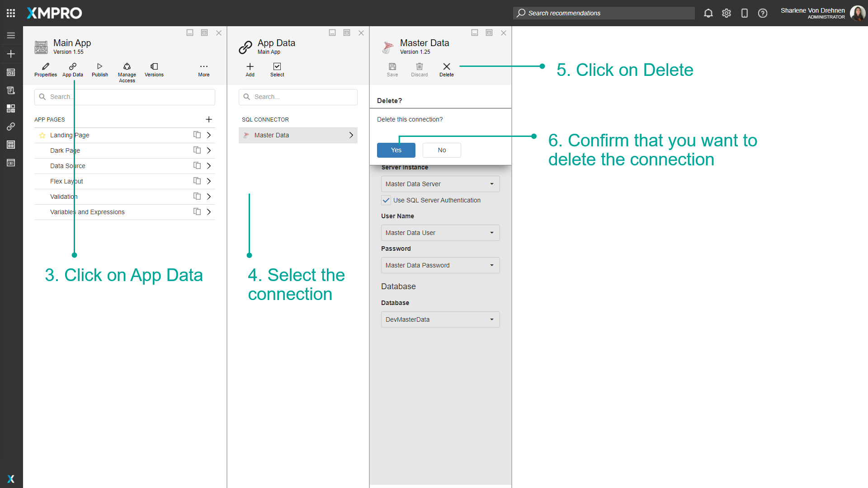The image size is (868, 488).
Task: Open the navigation hamburger menu
Action: click(11, 35)
